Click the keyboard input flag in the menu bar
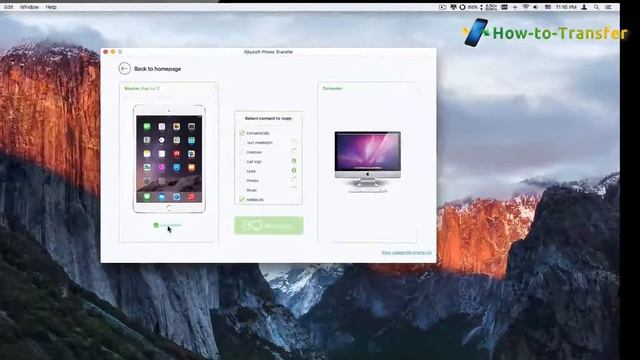This screenshot has height=360, width=640. 548,7
